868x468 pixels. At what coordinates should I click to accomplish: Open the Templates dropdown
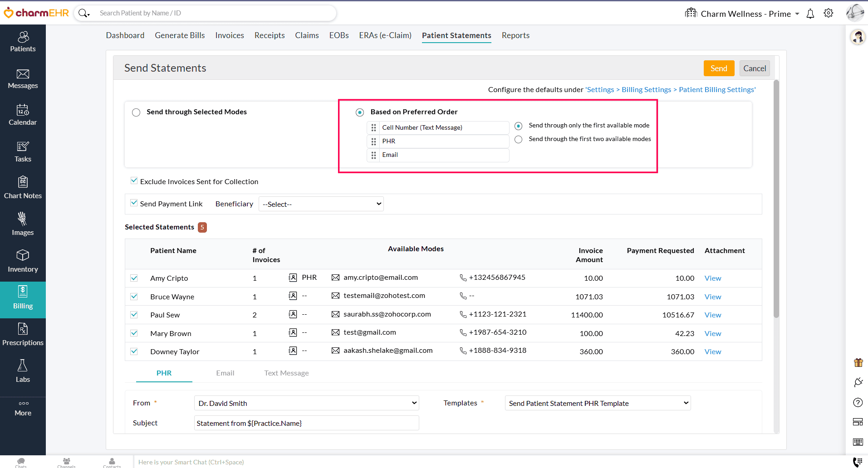click(x=598, y=403)
